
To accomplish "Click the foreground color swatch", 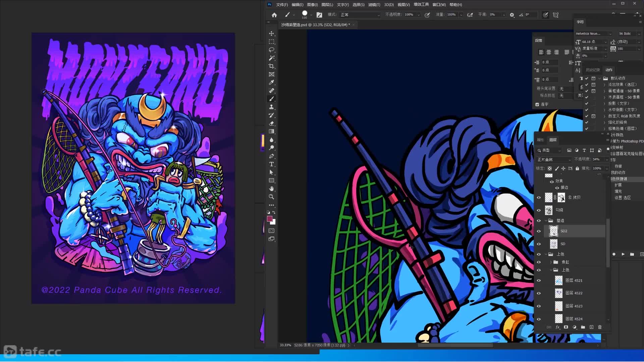I will [x=270, y=219].
